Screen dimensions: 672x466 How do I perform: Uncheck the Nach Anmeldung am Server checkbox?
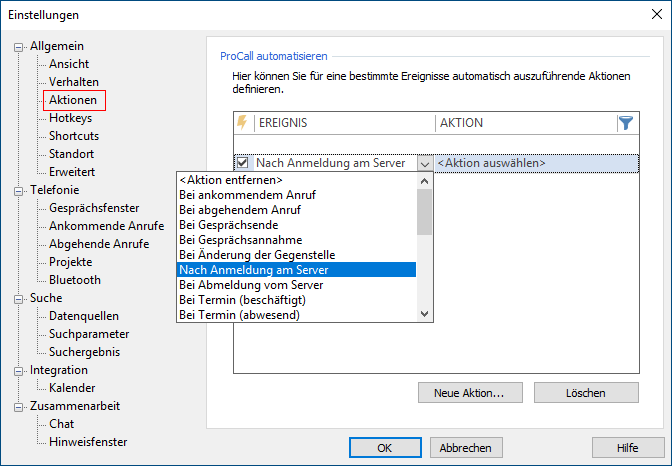(x=243, y=163)
